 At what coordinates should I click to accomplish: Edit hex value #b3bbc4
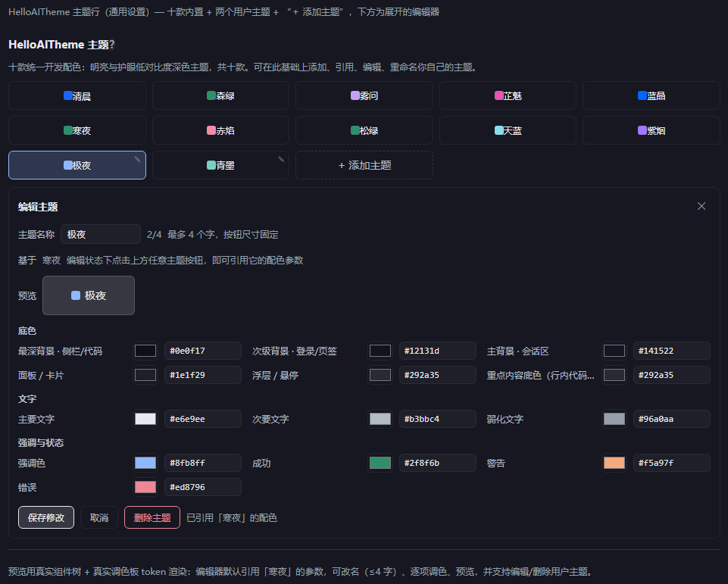tap(437, 419)
